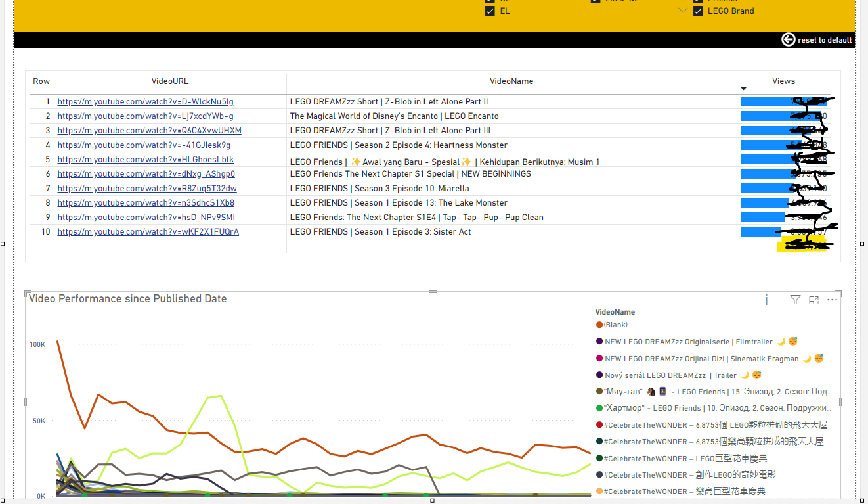The height and width of the screenshot is (504, 868).
Task: Expand the slicer chevron above Friends
Action: tap(683, 1)
